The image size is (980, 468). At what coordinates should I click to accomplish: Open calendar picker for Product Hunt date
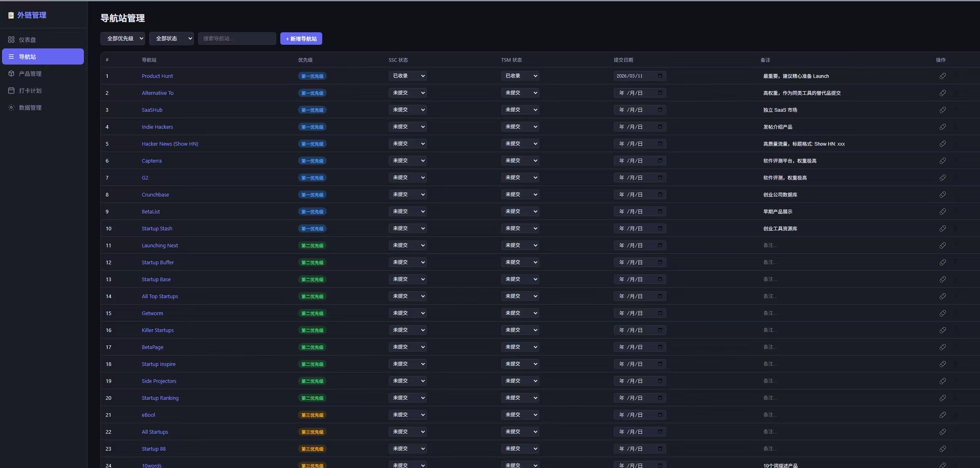(660, 76)
